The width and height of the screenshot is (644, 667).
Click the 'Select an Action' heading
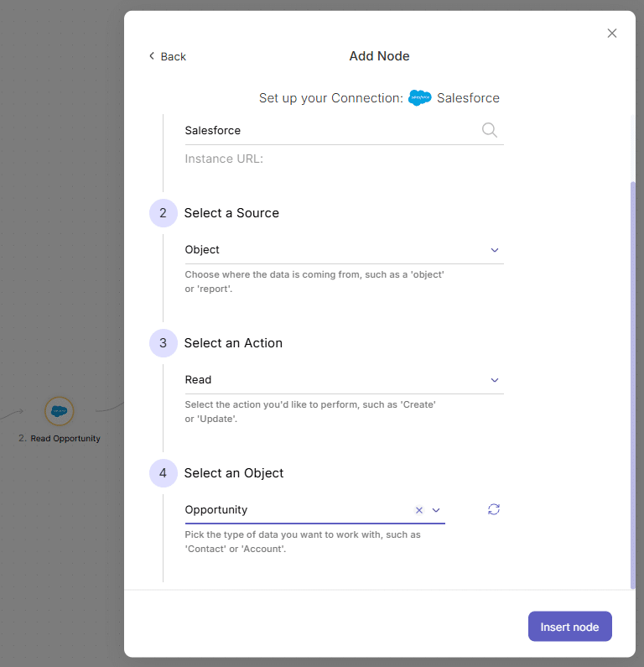(233, 343)
